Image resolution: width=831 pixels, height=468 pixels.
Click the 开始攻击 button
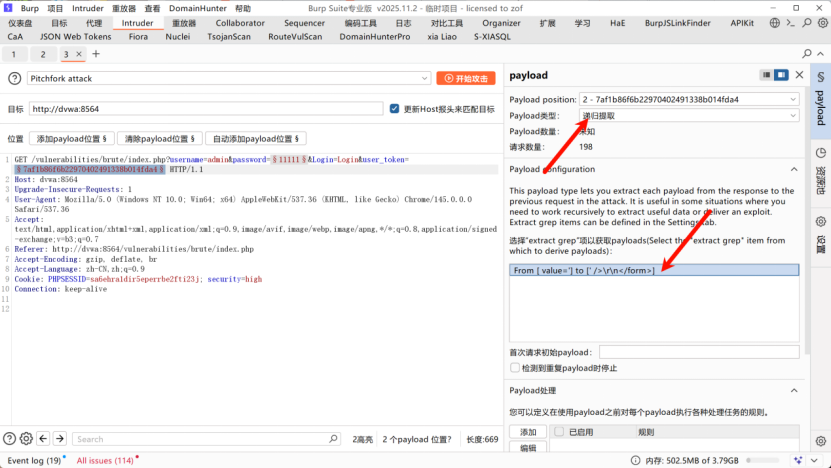pos(465,78)
